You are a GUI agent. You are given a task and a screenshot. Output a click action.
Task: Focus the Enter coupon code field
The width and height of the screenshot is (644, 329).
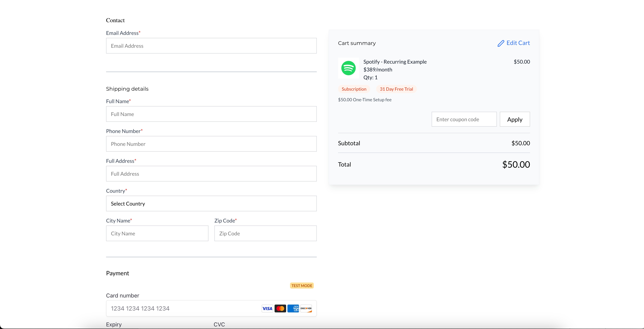tap(464, 119)
